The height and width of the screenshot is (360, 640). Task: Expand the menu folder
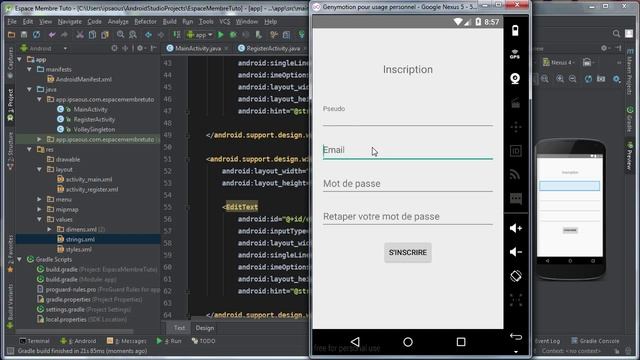[39, 199]
